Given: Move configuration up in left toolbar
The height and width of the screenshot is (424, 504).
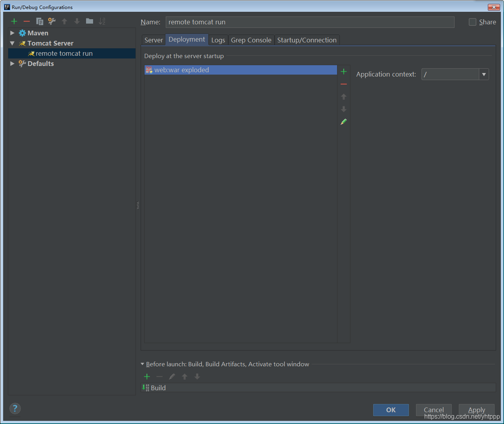Looking at the screenshot, I should (64, 21).
